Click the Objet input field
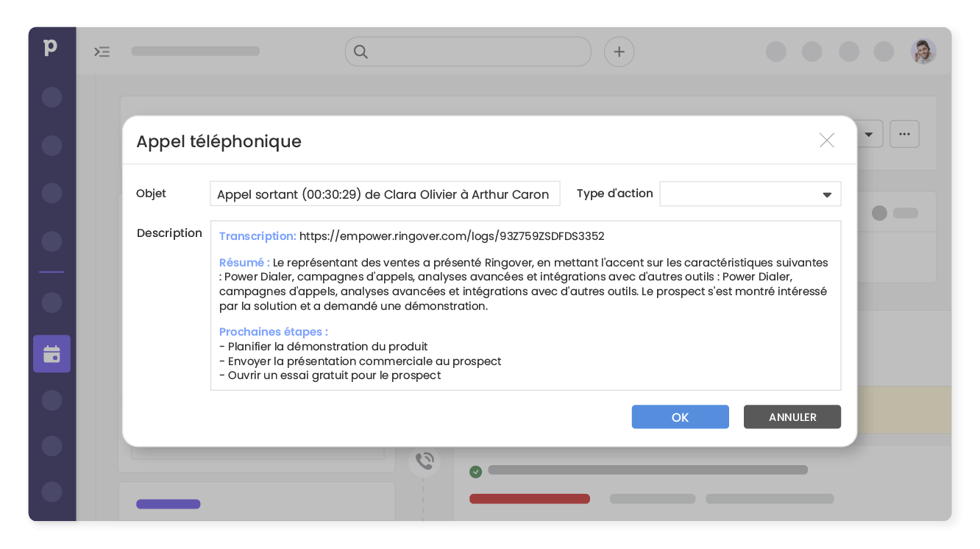The image size is (980, 549). click(x=384, y=194)
